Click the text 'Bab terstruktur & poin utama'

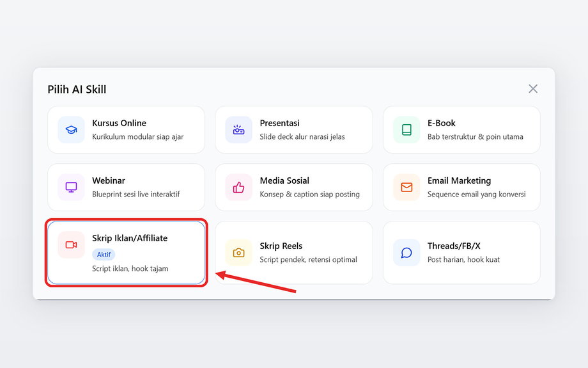[475, 137]
